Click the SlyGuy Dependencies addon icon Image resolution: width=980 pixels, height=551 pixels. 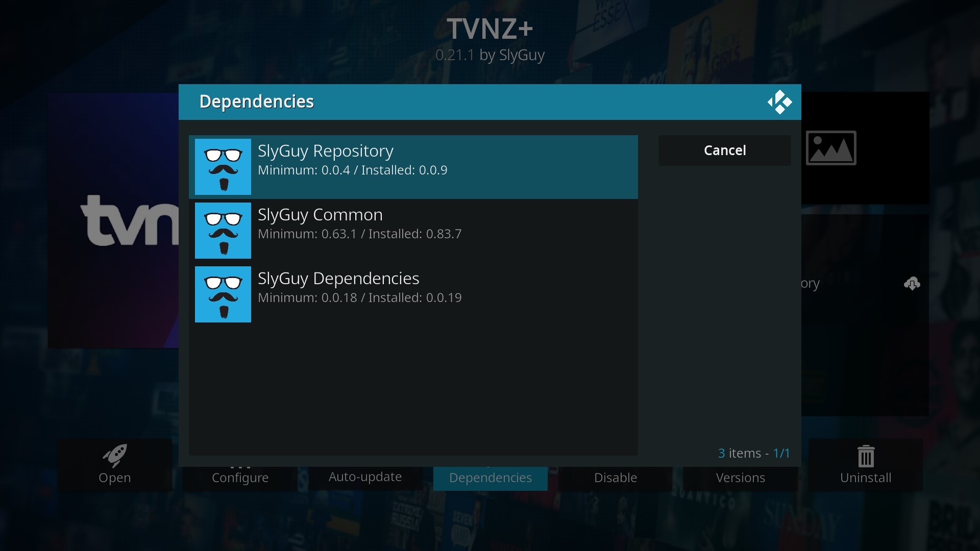click(223, 294)
